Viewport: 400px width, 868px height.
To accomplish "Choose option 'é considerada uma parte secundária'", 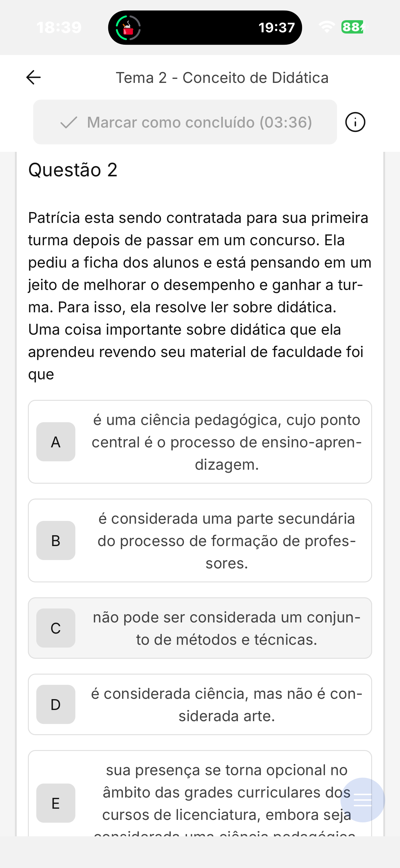I will pyautogui.click(x=200, y=540).
